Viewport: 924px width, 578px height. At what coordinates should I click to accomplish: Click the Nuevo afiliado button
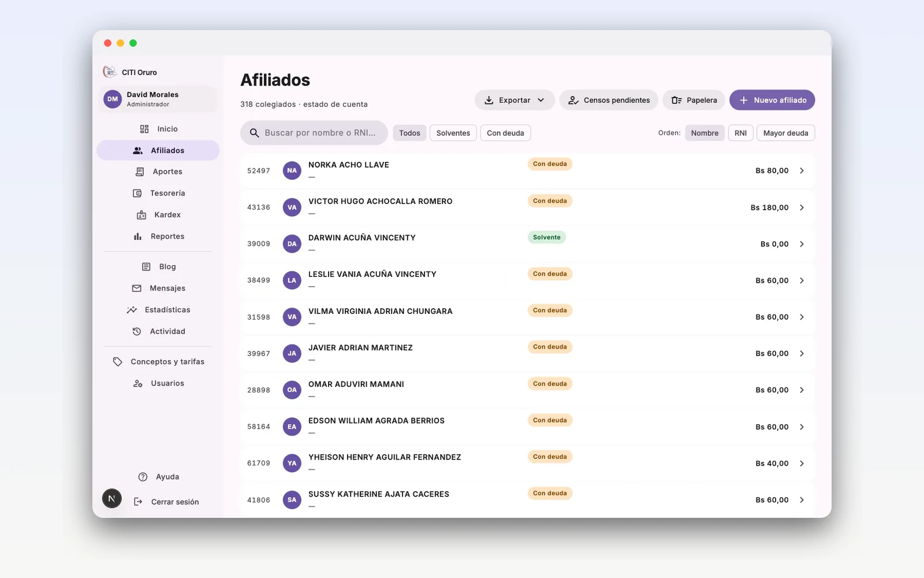pos(772,100)
